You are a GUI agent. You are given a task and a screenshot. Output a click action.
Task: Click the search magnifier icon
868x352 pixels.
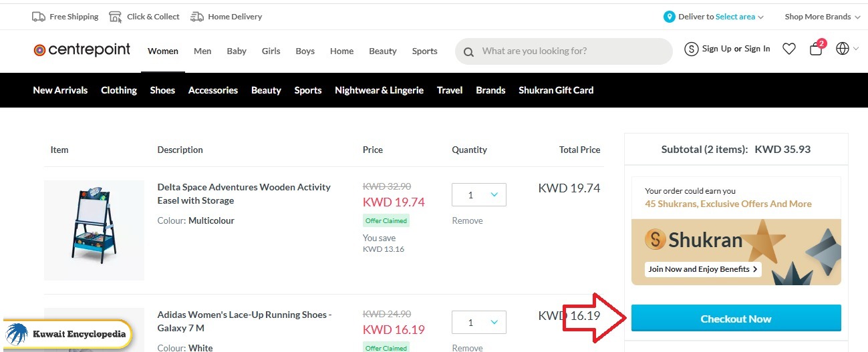coord(468,51)
